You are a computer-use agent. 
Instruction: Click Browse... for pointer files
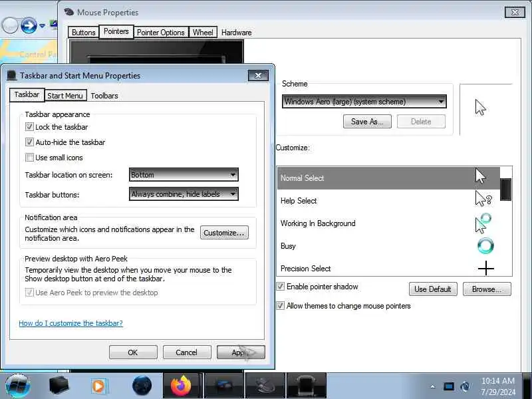pyautogui.click(x=487, y=289)
